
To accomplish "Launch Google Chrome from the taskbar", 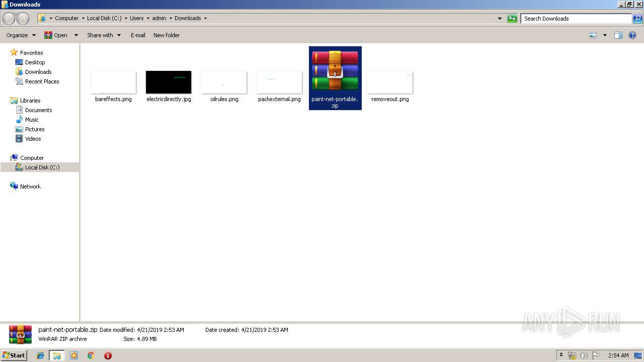I will point(91,355).
